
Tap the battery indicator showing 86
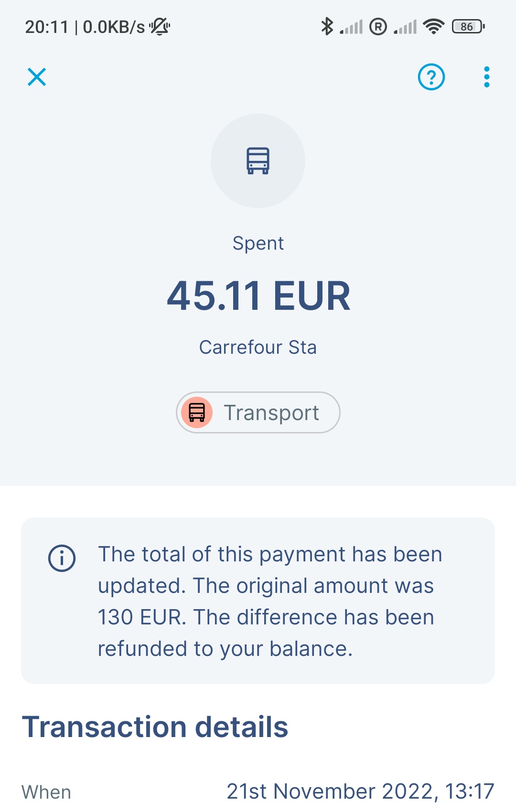468,27
